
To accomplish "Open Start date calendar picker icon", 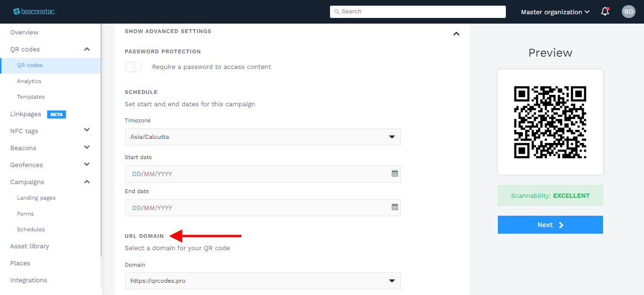I will click(x=395, y=174).
